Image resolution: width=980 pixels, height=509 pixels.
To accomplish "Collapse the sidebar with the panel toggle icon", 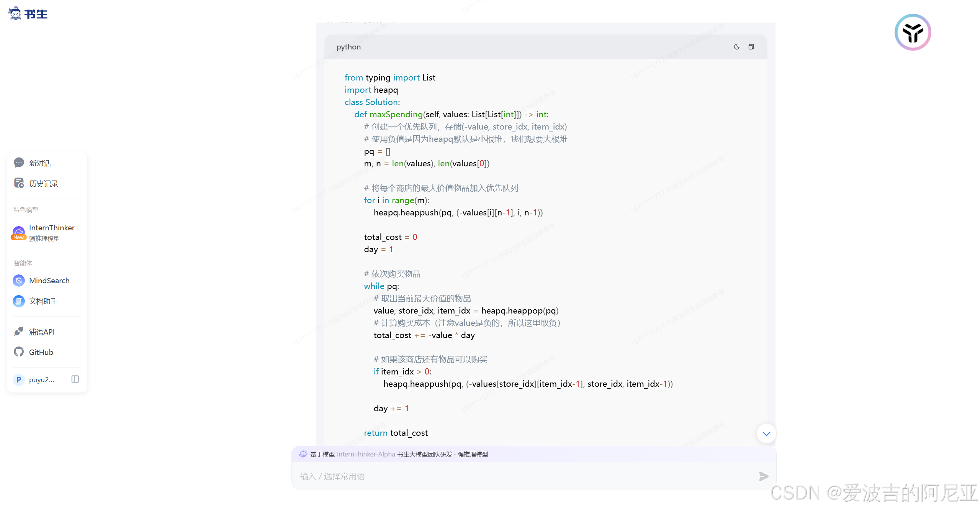I will pos(75,379).
